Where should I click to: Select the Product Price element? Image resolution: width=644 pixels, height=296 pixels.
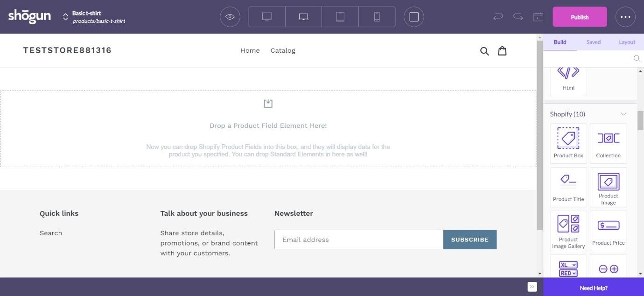[x=609, y=231]
